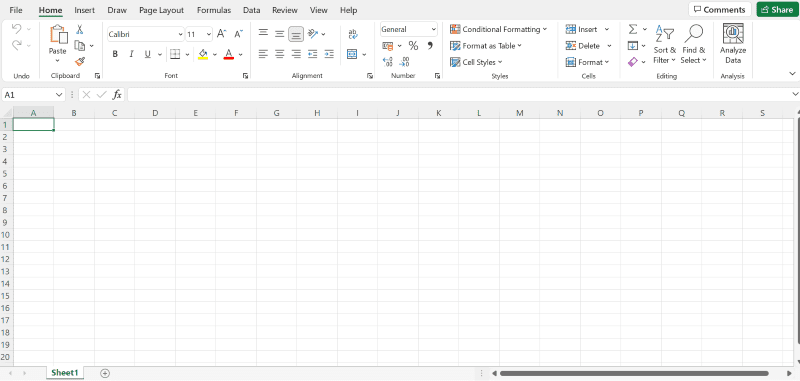The height and width of the screenshot is (381, 800).
Task: Switch to the Insert tab
Action: click(84, 10)
